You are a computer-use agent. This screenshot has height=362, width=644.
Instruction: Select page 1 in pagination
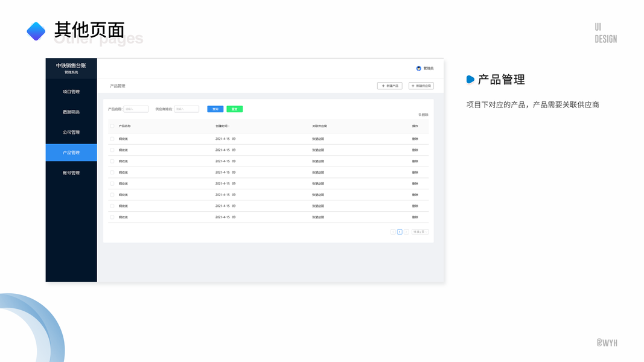[x=400, y=232]
